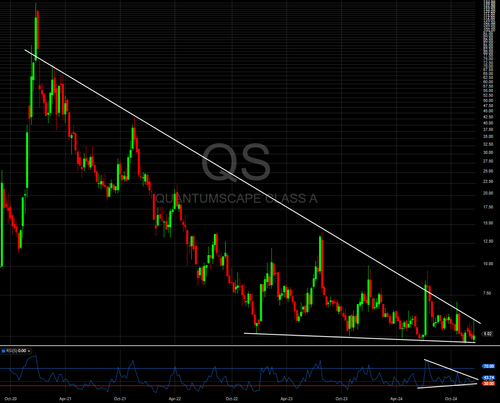Open the RSI indicator dropdown arrow
The image size is (500, 403).
point(29,351)
